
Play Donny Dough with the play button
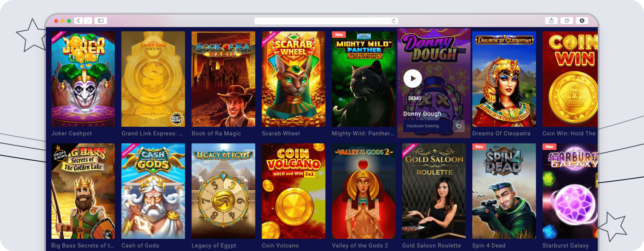point(413,78)
